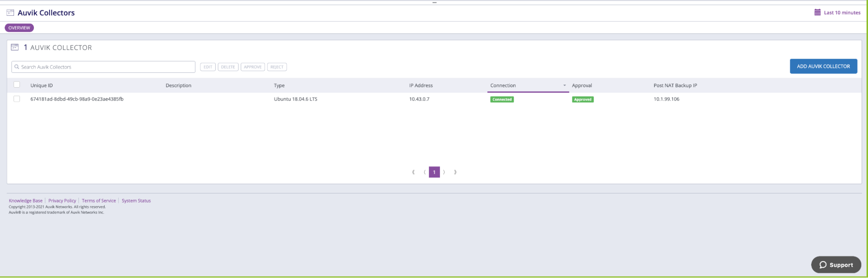Click the Ubuntu 18.04.6 LTS type cell
Image resolution: width=868 pixels, height=278 pixels.
[295, 99]
